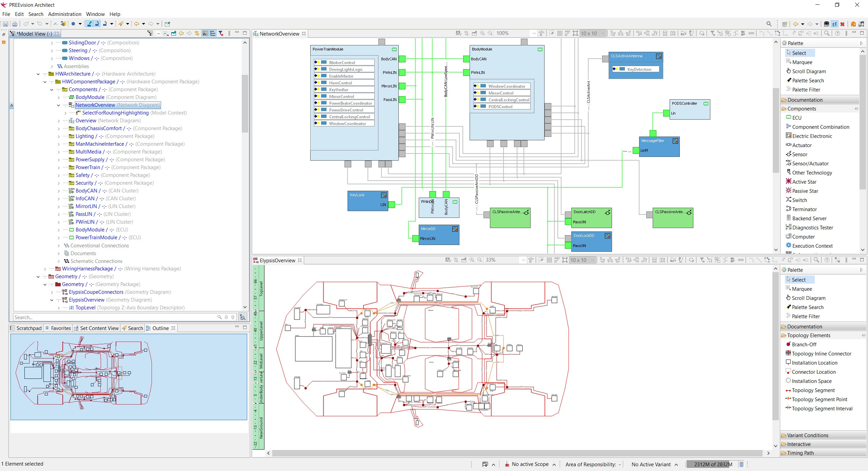Screen dimensions: 868x471
Task: Click the red X icon beside the EE button
Action: pyautogui.click(x=842, y=24)
